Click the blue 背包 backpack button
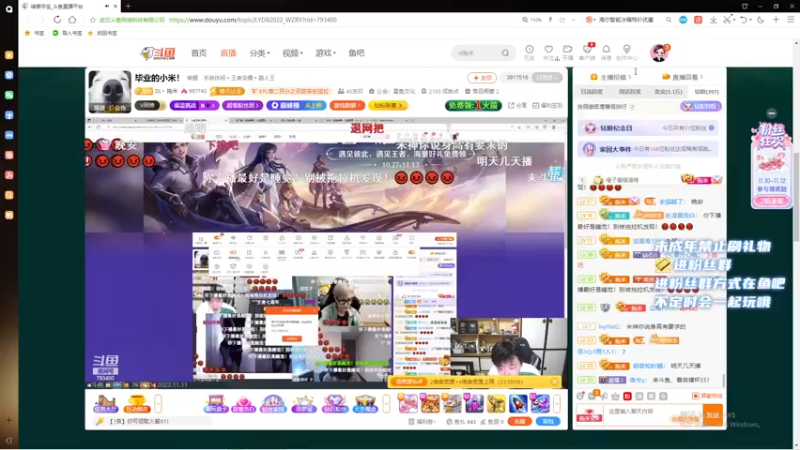Screen dimensions: 800x450 pyautogui.click(x=548, y=421)
